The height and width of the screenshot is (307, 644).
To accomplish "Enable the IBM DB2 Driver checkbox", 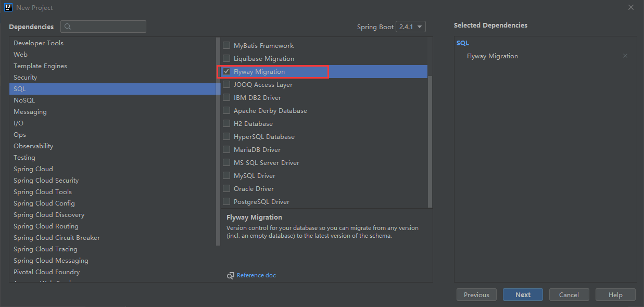I will (x=226, y=97).
